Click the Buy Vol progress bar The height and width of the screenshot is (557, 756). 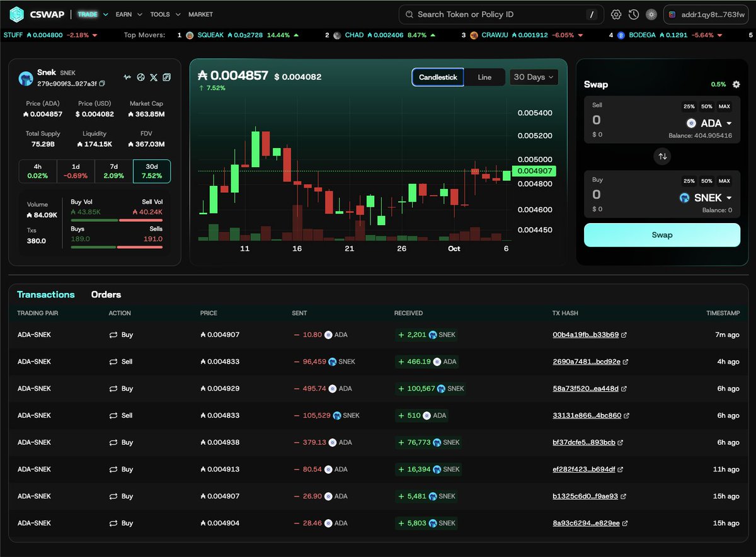click(x=94, y=220)
